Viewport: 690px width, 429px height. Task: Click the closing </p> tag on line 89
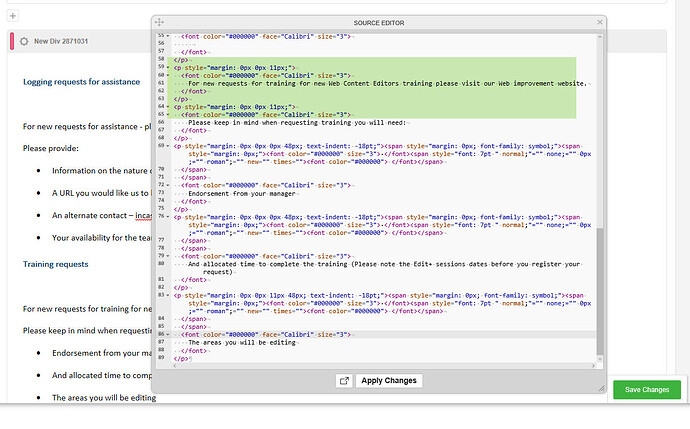tap(181, 358)
